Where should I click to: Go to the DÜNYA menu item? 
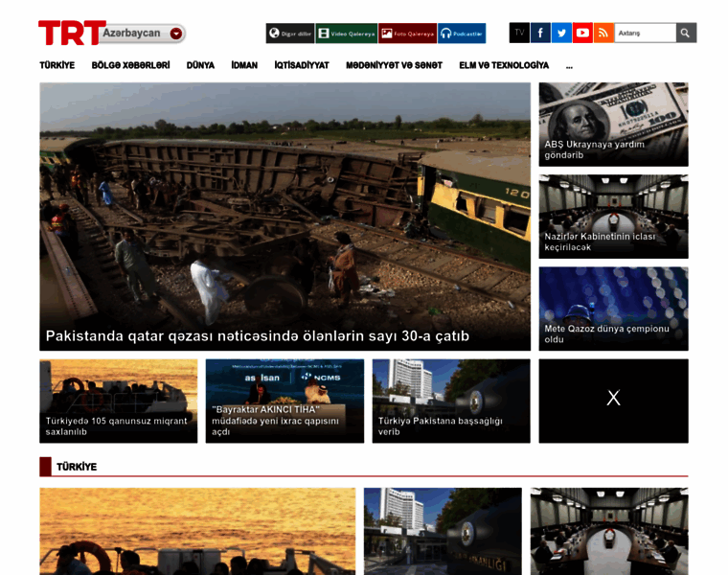200,65
